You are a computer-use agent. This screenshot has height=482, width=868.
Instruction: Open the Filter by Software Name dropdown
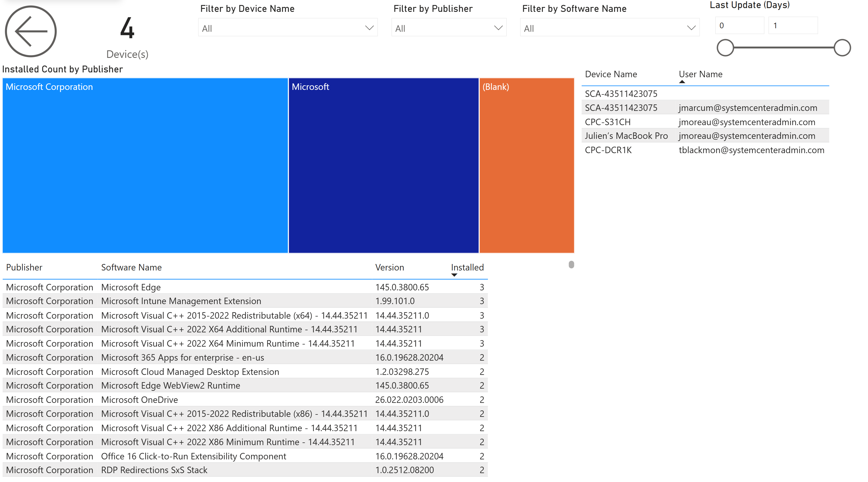pos(610,28)
